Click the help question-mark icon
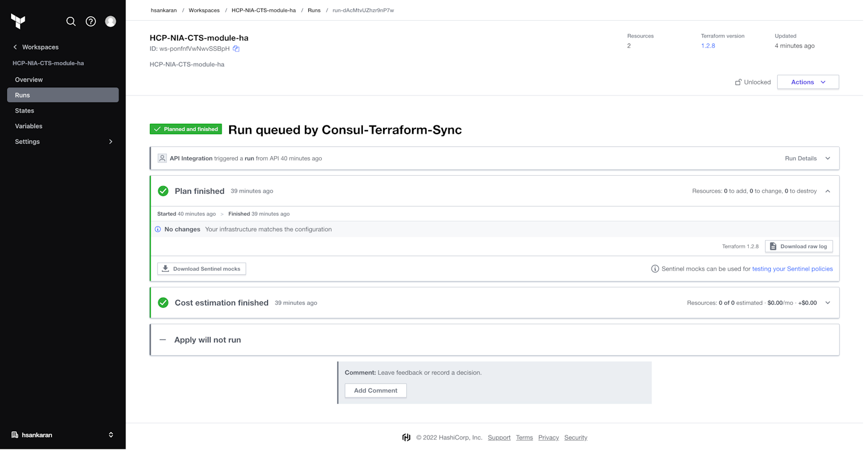This screenshot has width=868, height=454. point(90,21)
